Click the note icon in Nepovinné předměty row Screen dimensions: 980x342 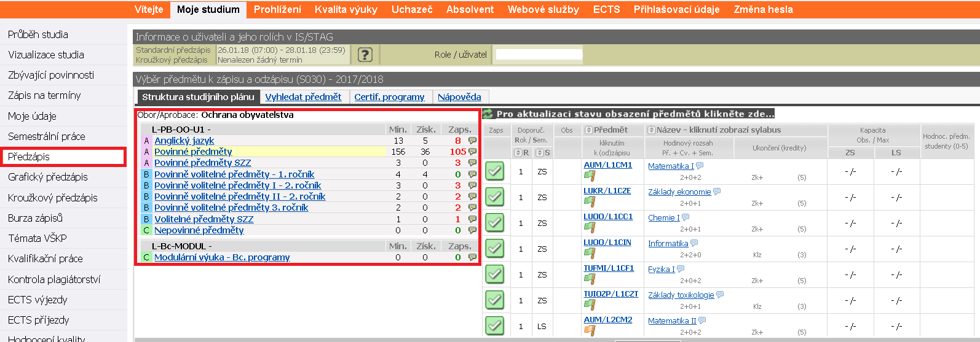coord(472,230)
